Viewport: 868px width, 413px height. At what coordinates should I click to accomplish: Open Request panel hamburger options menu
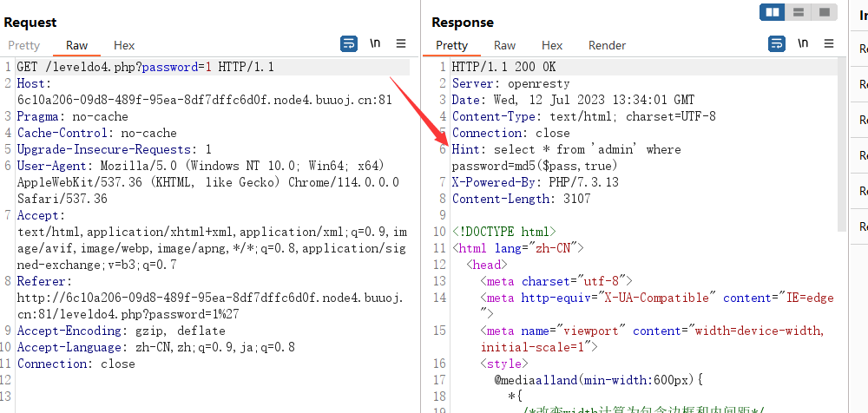click(x=401, y=43)
